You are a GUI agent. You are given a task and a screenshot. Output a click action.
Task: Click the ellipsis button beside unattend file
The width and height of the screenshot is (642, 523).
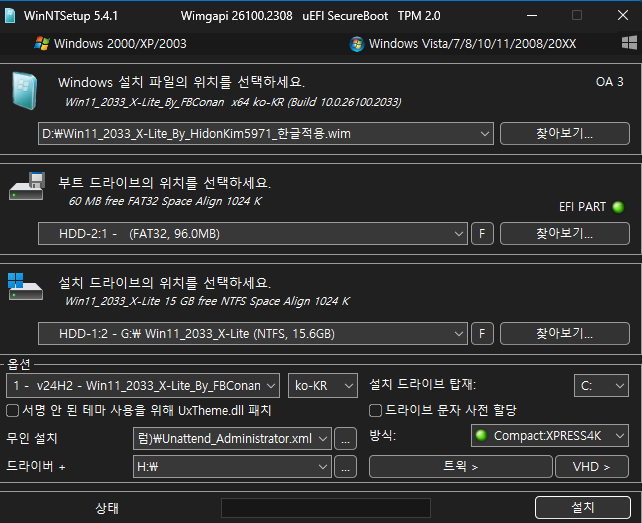click(x=346, y=439)
